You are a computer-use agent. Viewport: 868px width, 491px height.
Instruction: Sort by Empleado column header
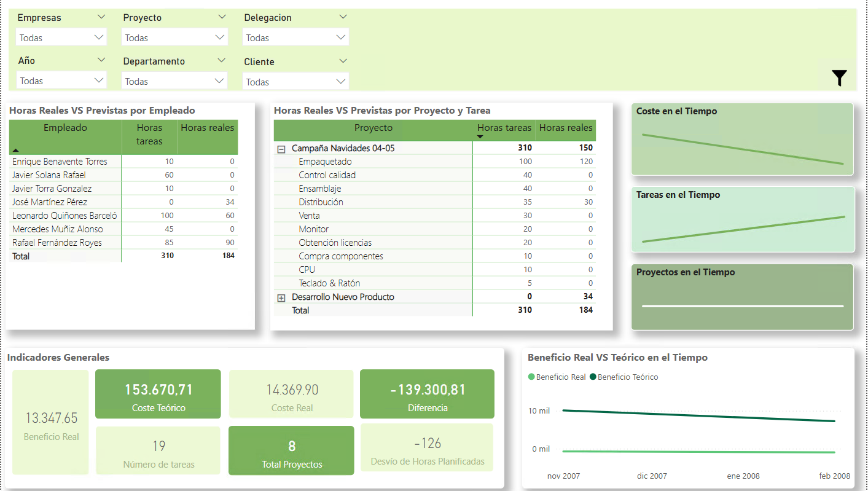65,128
